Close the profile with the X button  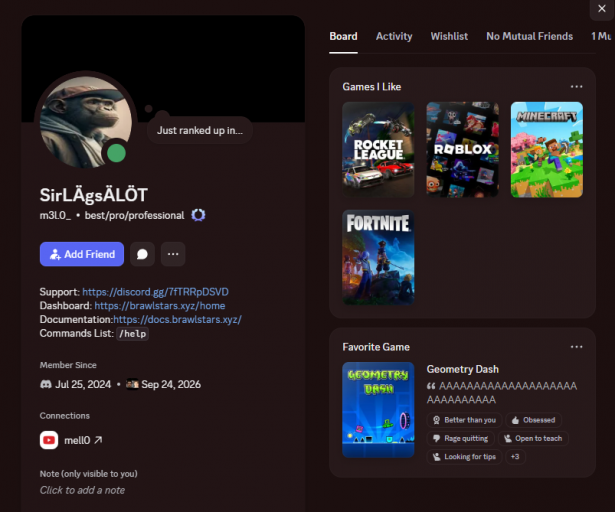coord(602,9)
